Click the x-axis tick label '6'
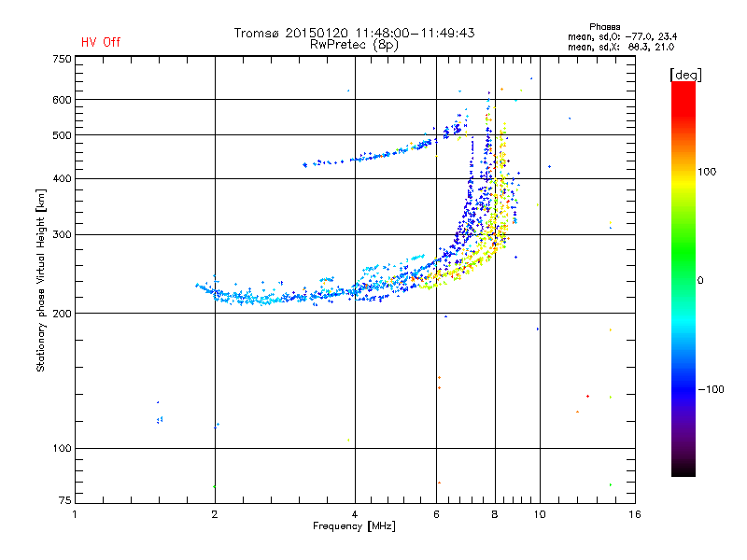 pos(436,514)
